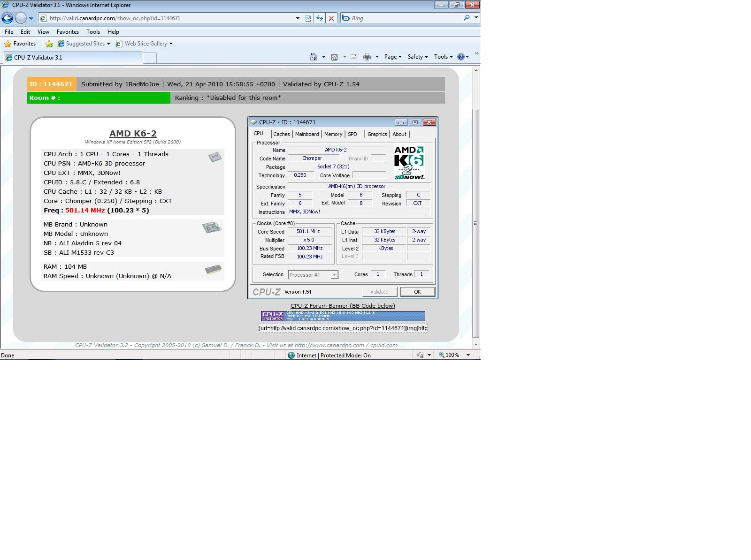Click the Refresh page icon
The image size is (751, 560).
320,18
